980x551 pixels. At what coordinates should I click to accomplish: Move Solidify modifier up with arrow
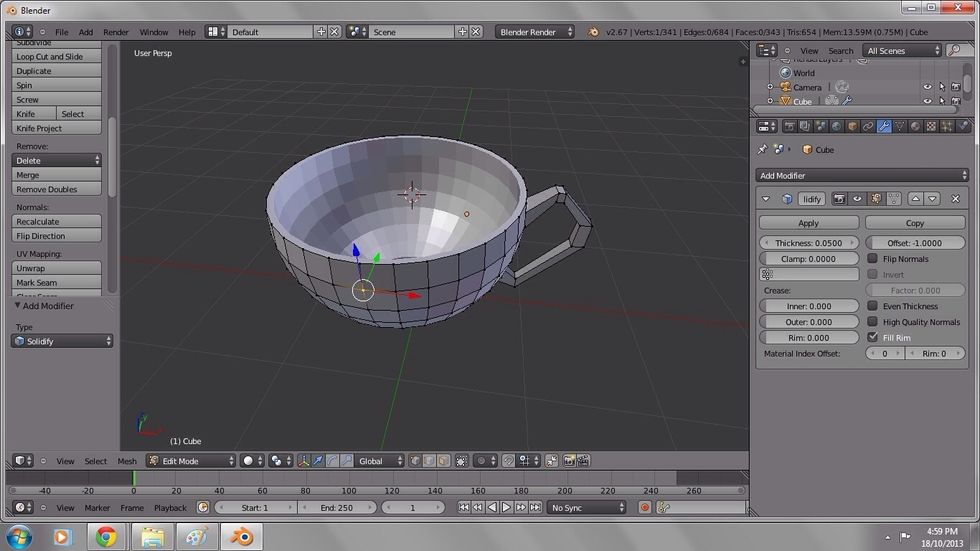coord(916,199)
